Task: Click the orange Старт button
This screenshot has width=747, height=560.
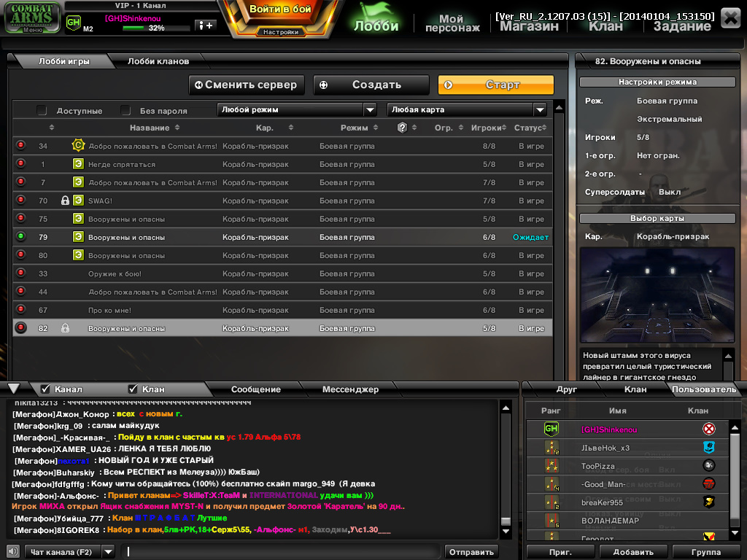Action: tap(496, 85)
